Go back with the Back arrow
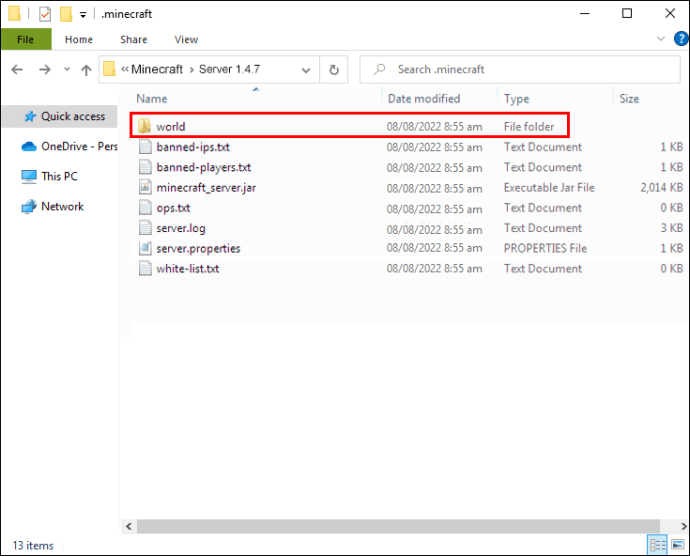690x556 pixels. coord(17,70)
